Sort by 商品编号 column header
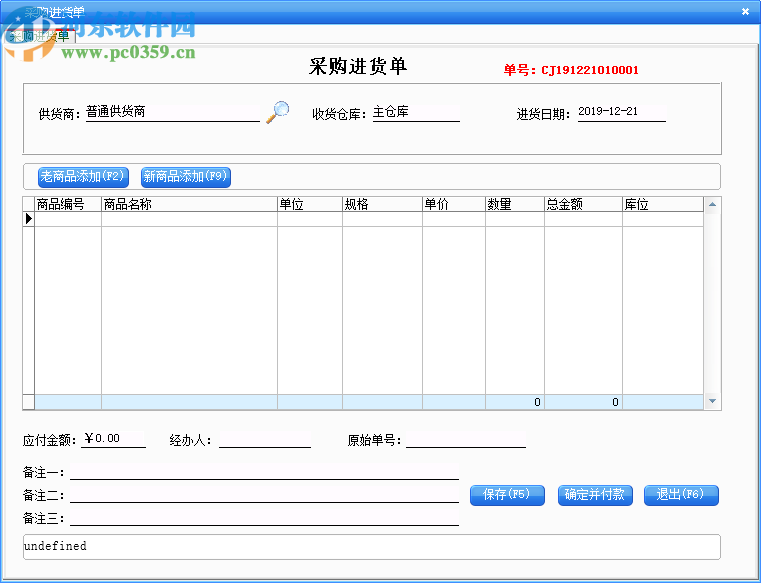This screenshot has width=761, height=583. pos(68,204)
